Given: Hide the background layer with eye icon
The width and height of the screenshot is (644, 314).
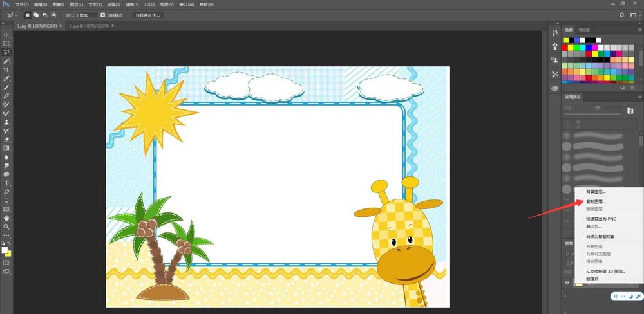Looking at the screenshot, I should pos(567,282).
